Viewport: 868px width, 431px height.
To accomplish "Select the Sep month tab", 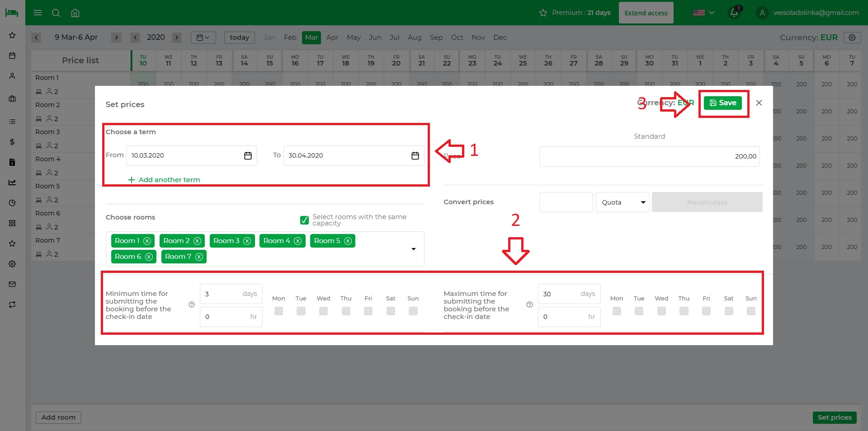I will 436,37.
